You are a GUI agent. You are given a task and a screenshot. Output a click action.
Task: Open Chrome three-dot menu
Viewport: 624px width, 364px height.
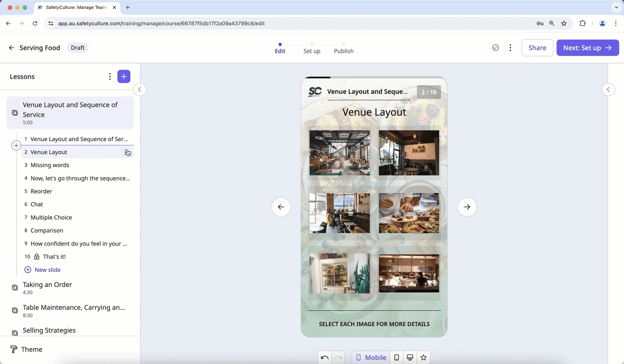click(x=616, y=23)
